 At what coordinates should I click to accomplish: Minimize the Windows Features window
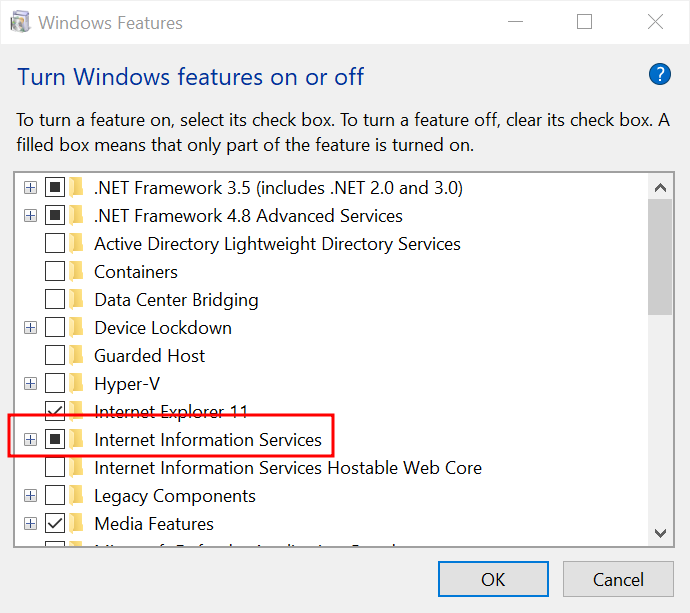pos(515,22)
